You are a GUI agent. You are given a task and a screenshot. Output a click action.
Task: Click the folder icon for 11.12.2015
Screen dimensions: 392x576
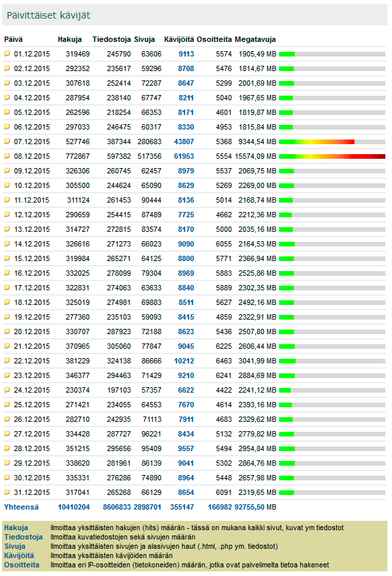[7, 200]
